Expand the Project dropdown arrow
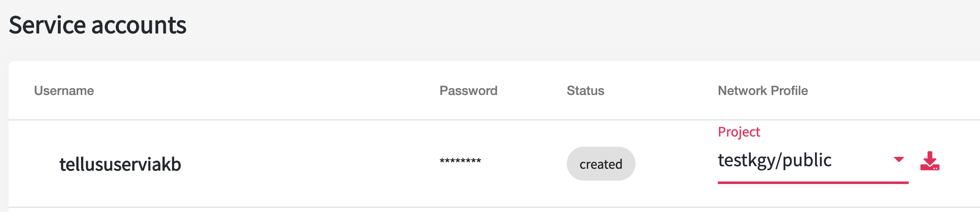The image size is (980, 212). pyautogui.click(x=899, y=159)
